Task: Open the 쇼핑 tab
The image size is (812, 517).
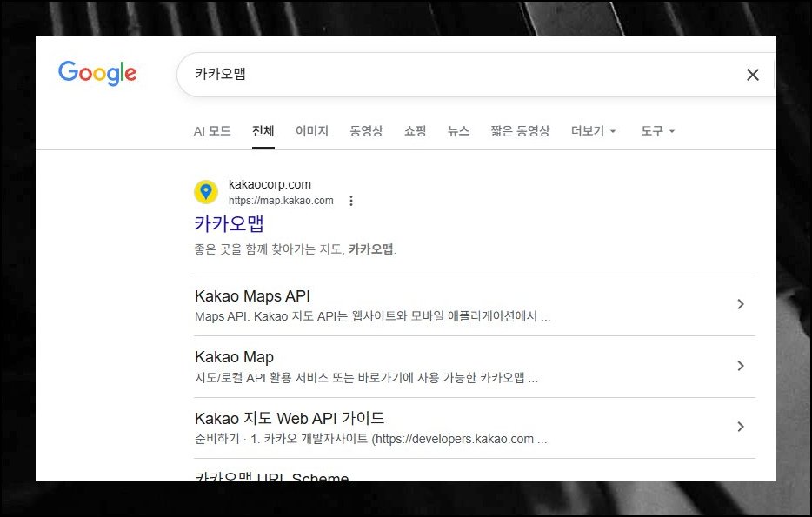Action: [x=416, y=131]
